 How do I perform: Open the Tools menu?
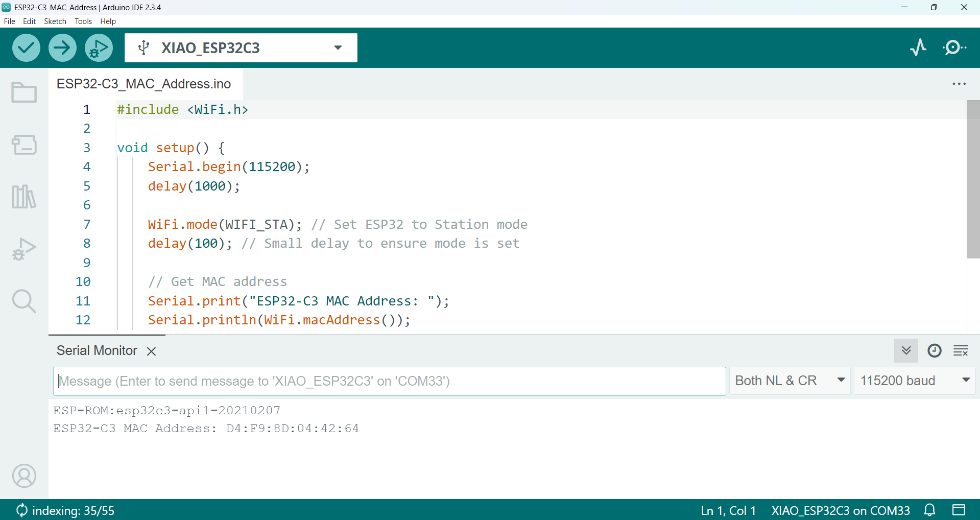(x=83, y=21)
